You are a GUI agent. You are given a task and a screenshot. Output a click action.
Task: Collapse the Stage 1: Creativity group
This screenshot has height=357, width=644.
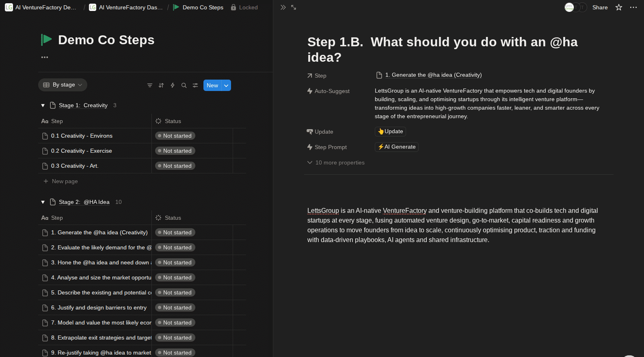[x=43, y=106]
